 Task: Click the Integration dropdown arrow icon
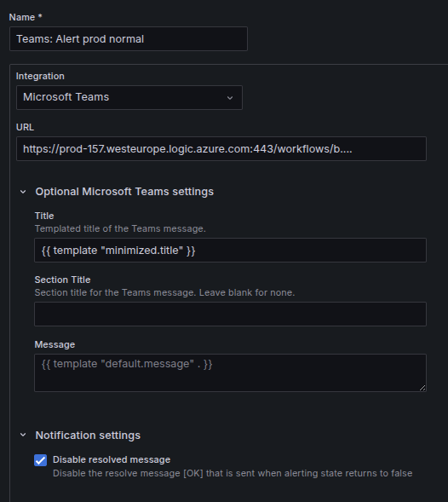click(x=230, y=98)
